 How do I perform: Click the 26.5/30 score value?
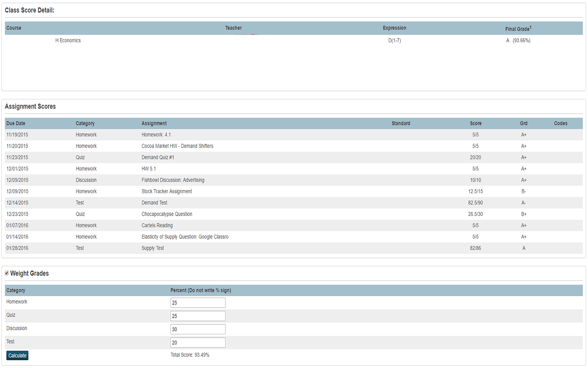point(475,214)
